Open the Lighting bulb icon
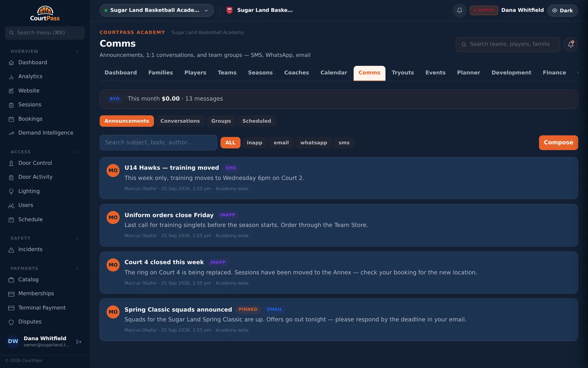Viewport: 588px width, 368px height. 11,191
